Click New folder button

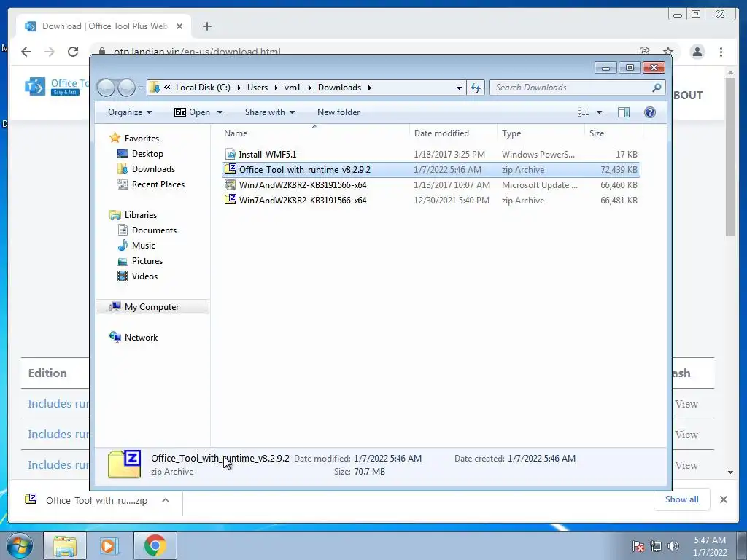338,112
